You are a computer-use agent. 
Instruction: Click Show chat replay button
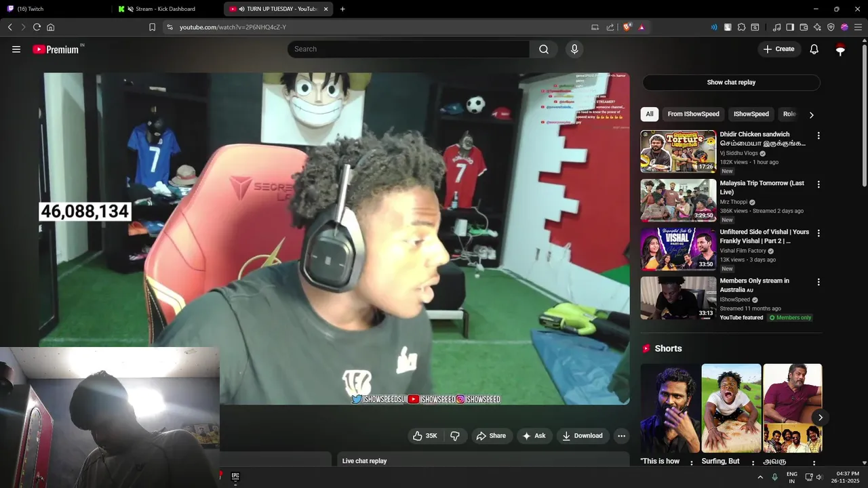pos(731,82)
